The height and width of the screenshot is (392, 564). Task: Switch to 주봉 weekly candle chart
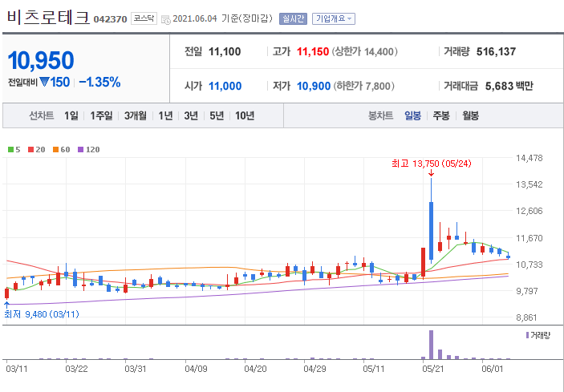[441, 115]
